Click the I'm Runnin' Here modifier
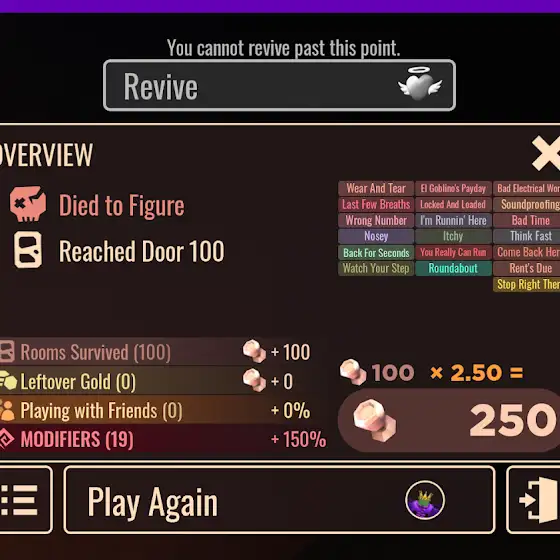The height and width of the screenshot is (560, 560). (453, 220)
